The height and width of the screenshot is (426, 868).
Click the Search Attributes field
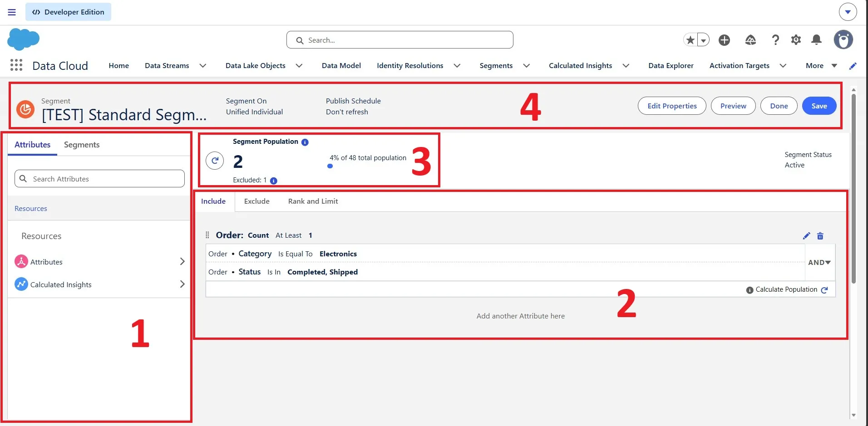[99, 179]
